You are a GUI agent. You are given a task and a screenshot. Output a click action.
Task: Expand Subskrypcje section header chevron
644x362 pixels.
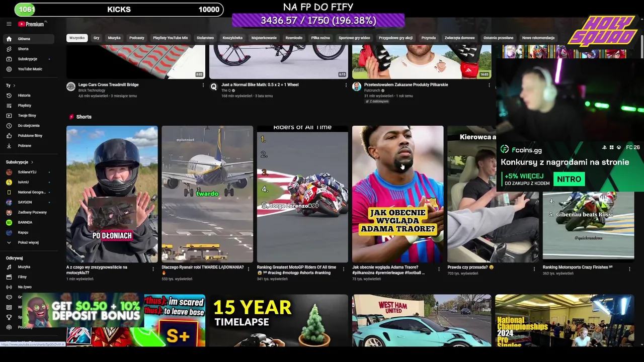(x=32, y=162)
